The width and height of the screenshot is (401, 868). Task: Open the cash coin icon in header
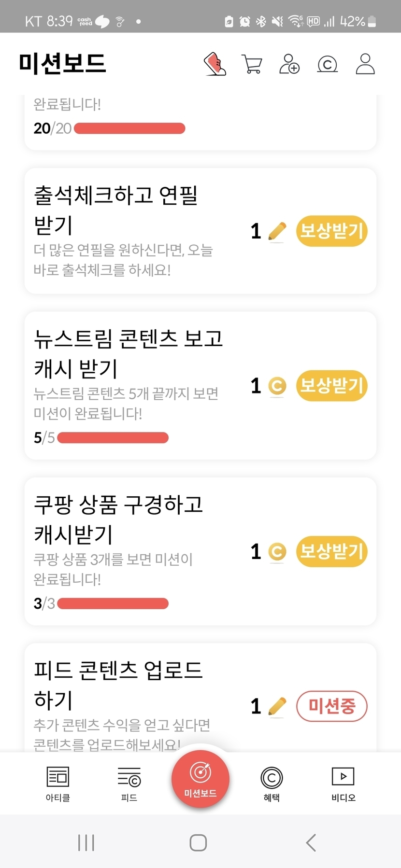327,64
